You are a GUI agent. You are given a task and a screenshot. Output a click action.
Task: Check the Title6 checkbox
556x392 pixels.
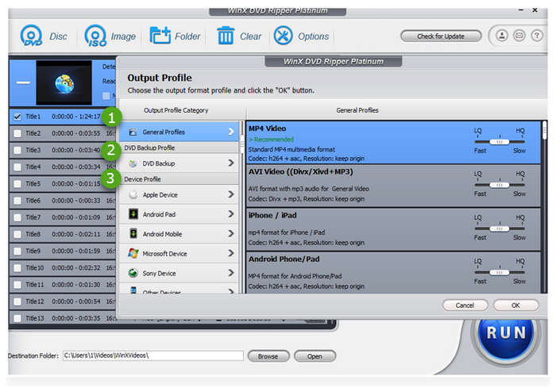[17, 201]
